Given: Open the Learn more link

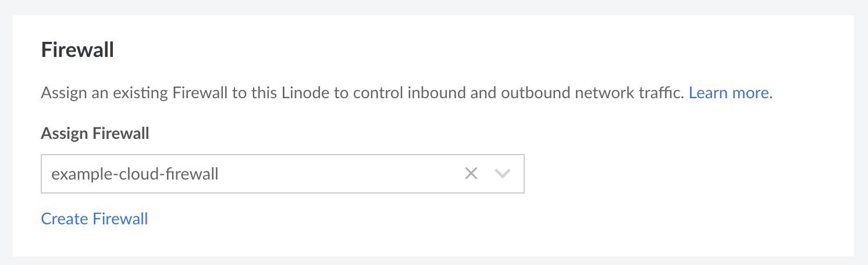Looking at the screenshot, I should click(x=728, y=93).
